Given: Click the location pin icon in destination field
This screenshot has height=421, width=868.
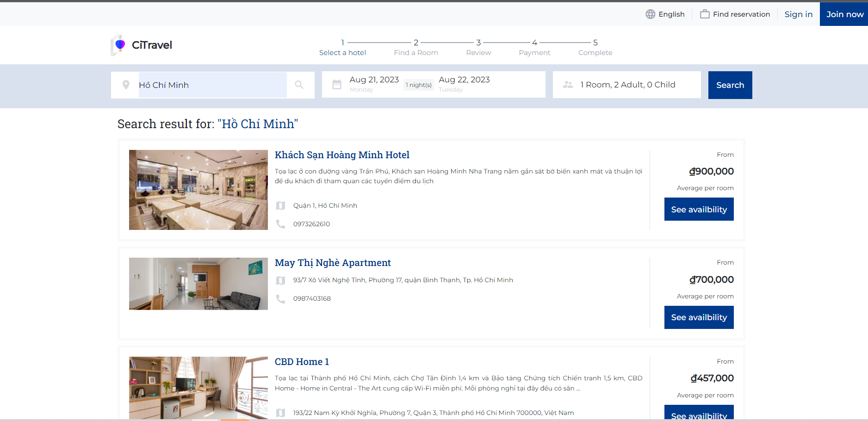Looking at the screenshot, I should (x=126, y=85).
